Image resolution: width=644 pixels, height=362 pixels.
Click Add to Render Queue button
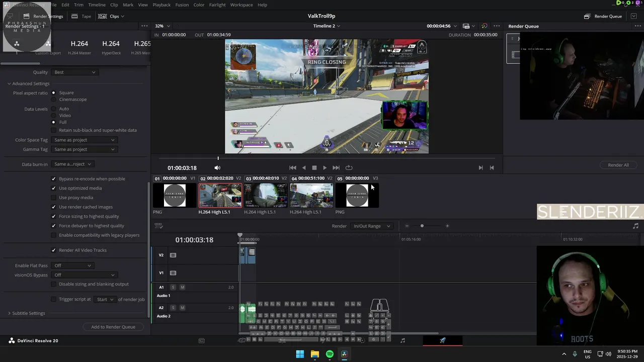click(x=113, y=327)
